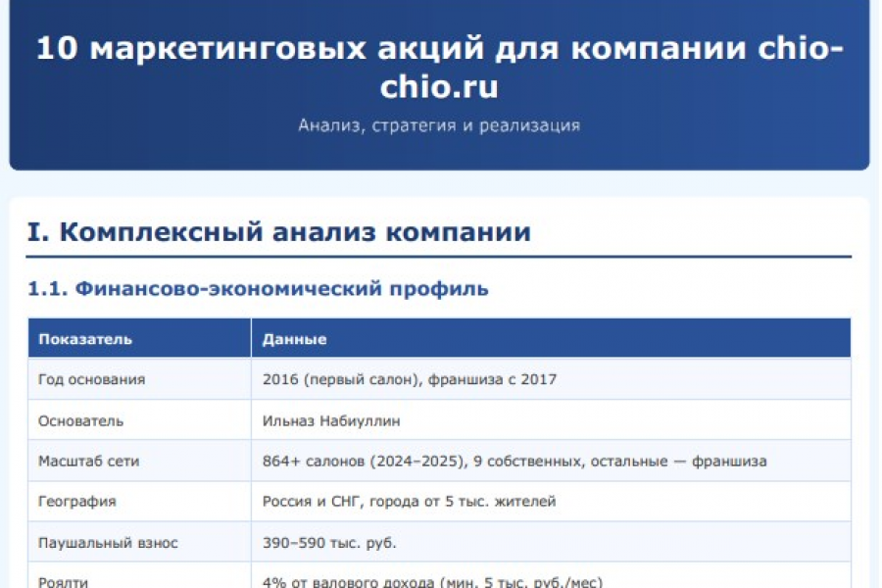Click the title '10 маркетинговых акций для компании chio-chio.ru'

(439, 67)
